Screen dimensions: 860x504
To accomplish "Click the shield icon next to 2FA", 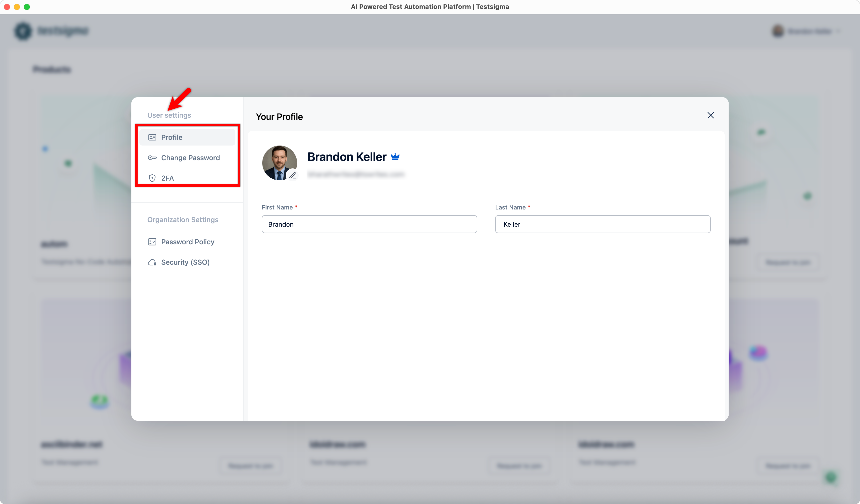I will (152, 178).
